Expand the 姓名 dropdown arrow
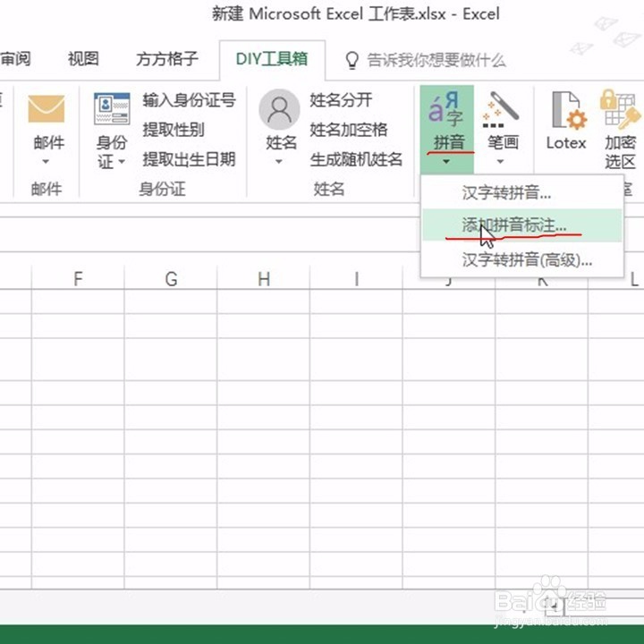 click(279, 161)
